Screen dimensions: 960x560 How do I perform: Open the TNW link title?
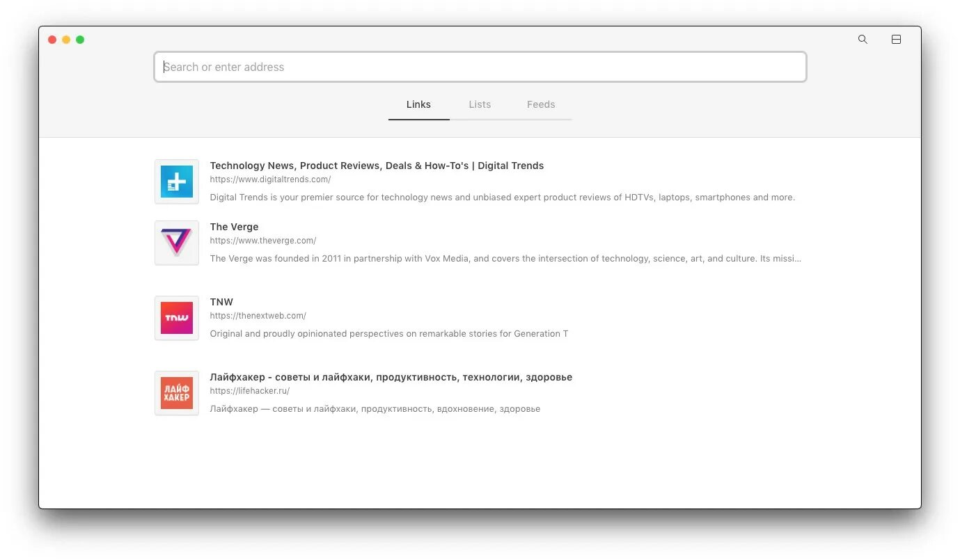(x=221, y=302)
